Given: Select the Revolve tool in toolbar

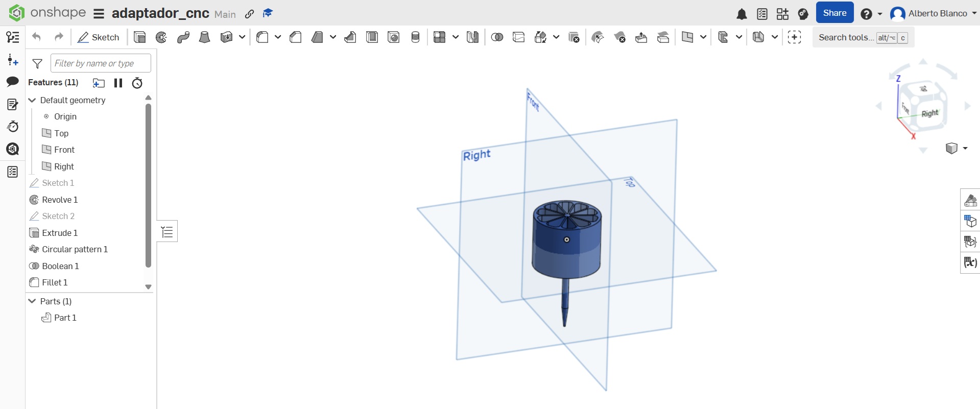Looking at the screenshot, I should coord(161,37).
